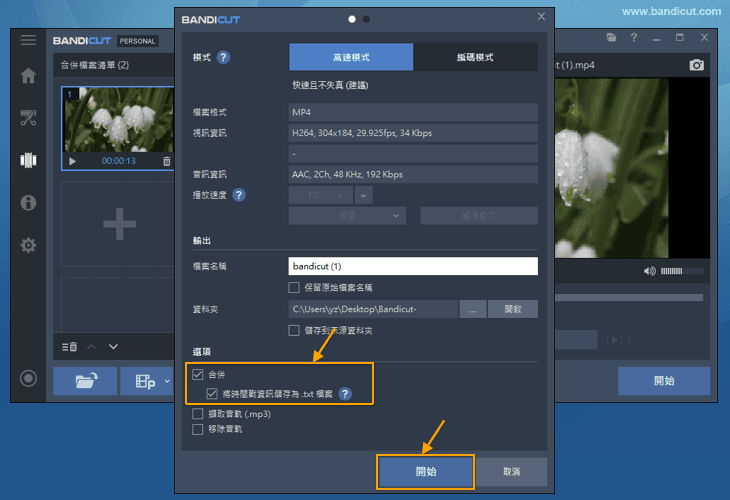Screen dimensions: 730x500
Task: Switch to 編碼模式 tab
Action: [475, 57]
